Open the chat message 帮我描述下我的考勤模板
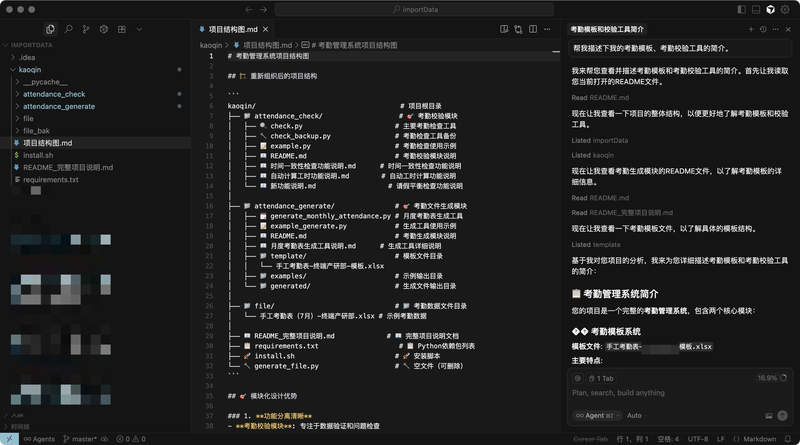The height and width of the screenshot is (445, 800). pyautogui.click(x=680, y=48)
